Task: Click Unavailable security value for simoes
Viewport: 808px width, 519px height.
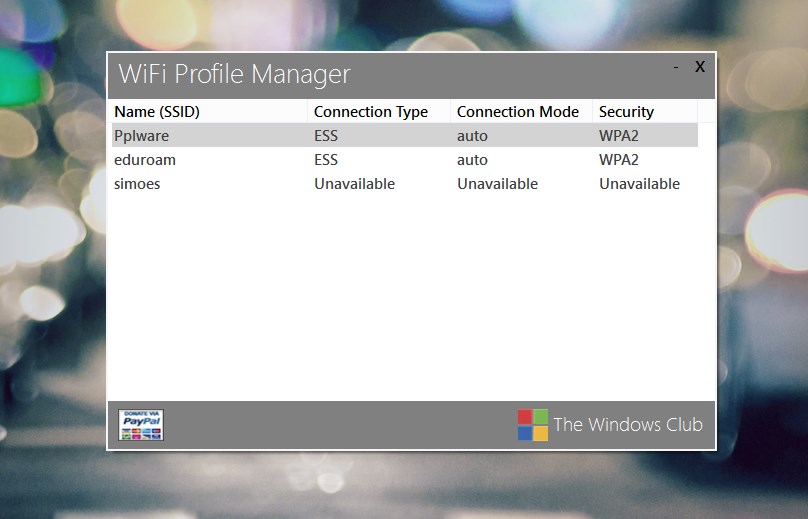Action: point(639,184)
